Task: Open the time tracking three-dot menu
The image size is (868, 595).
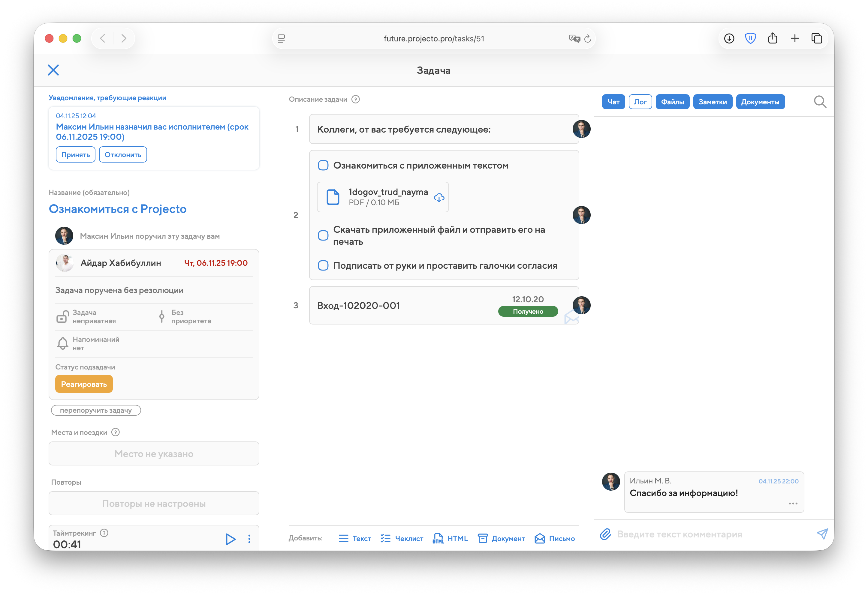Action: tap(249, 539)
